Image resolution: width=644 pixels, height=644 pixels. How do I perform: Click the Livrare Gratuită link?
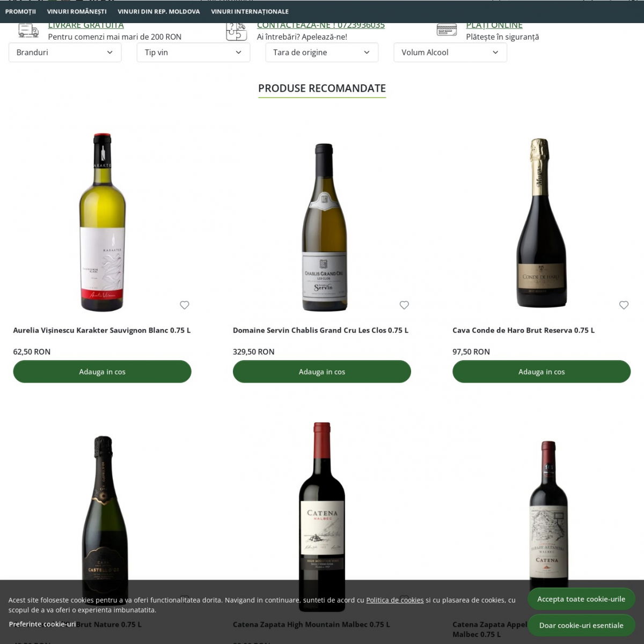click(86, 25)
